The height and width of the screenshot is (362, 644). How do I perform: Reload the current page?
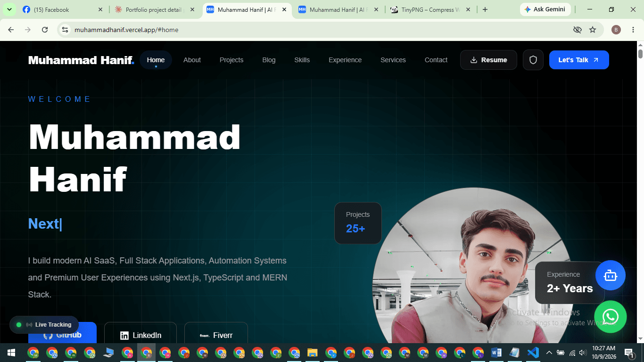(x=45, y=30)
